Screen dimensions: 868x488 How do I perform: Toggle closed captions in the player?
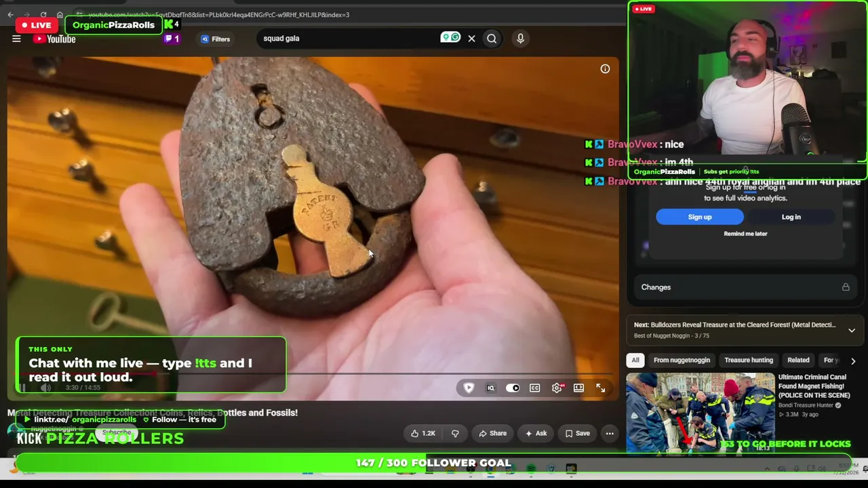534,388
